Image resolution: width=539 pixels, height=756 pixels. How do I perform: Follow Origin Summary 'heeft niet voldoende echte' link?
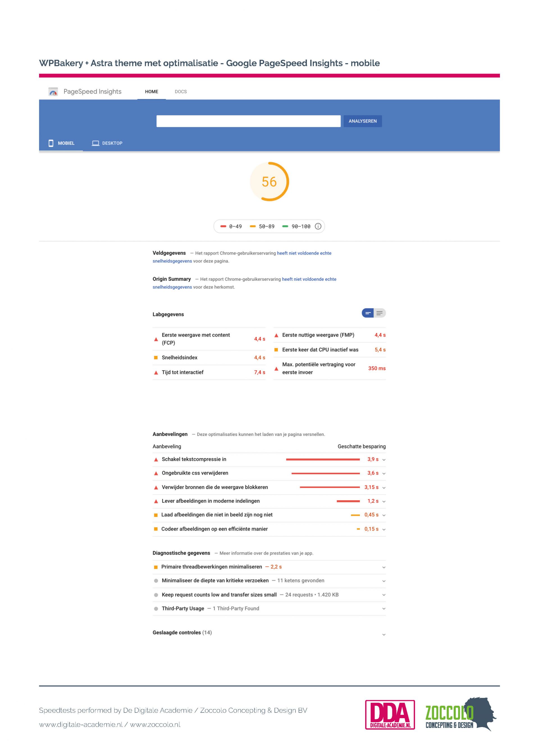coord(309,279)
